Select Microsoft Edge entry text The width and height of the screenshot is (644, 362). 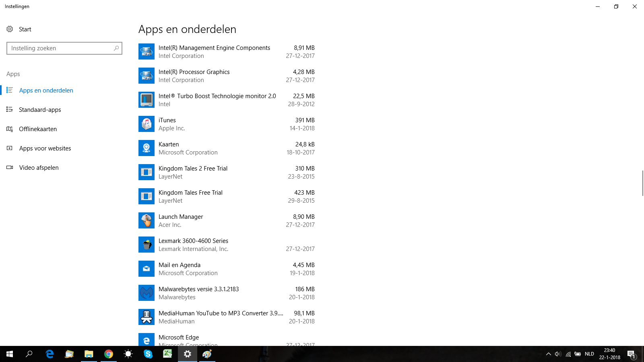tap(179, 337)
